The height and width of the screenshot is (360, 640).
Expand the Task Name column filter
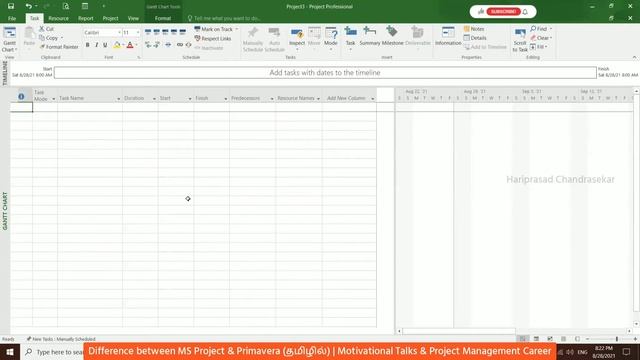118,99
